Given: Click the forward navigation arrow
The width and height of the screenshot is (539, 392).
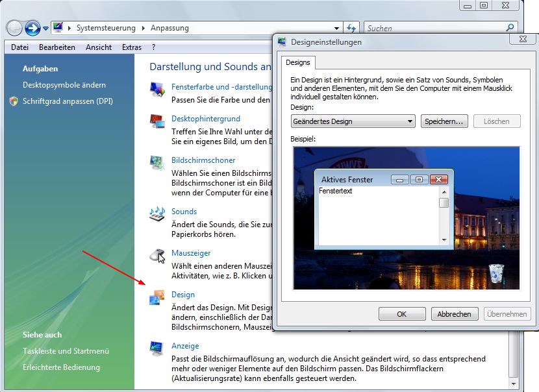Looking at the screenshot, I should coord(32,28).
